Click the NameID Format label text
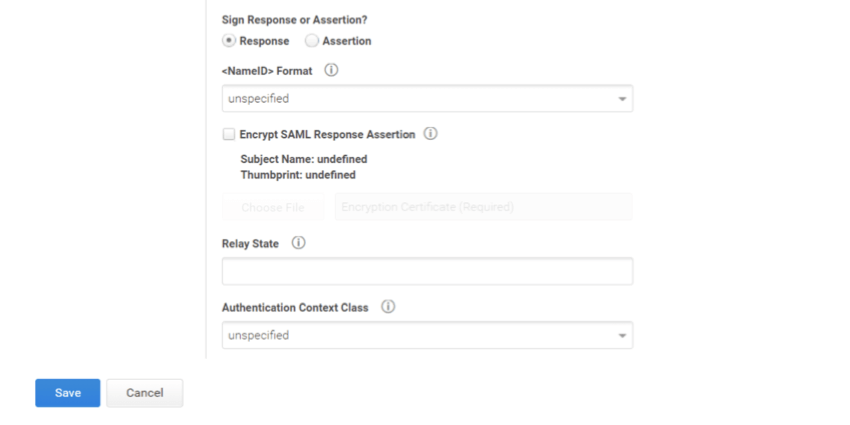The width and height of the screenshot is (850, 425). click(267, 71)
